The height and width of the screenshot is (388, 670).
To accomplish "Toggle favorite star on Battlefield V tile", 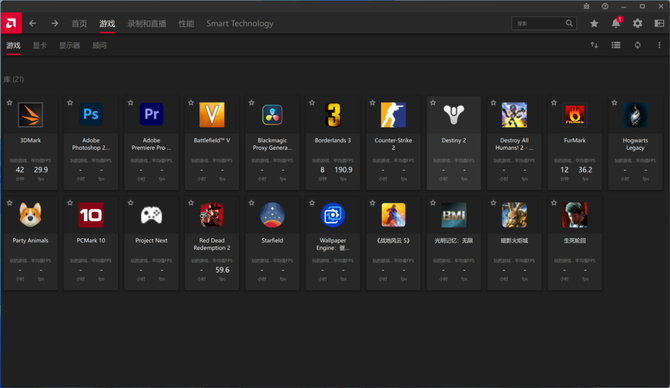I will click(x=191, y=103).
